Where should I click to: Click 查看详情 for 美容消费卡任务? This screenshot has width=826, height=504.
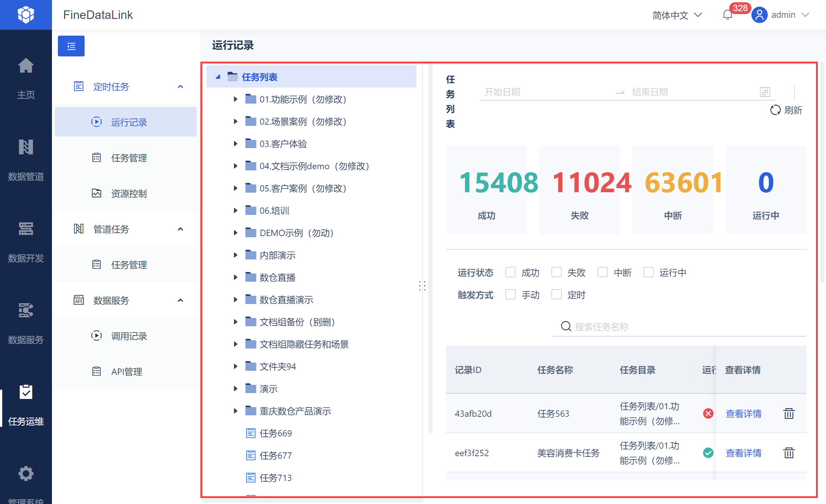coord(743,453)
